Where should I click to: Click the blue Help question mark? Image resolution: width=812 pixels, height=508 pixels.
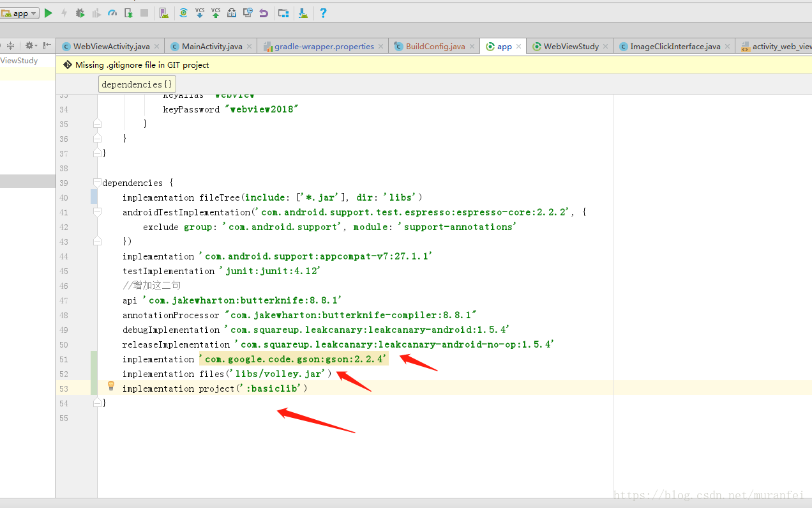pos(323,13)
